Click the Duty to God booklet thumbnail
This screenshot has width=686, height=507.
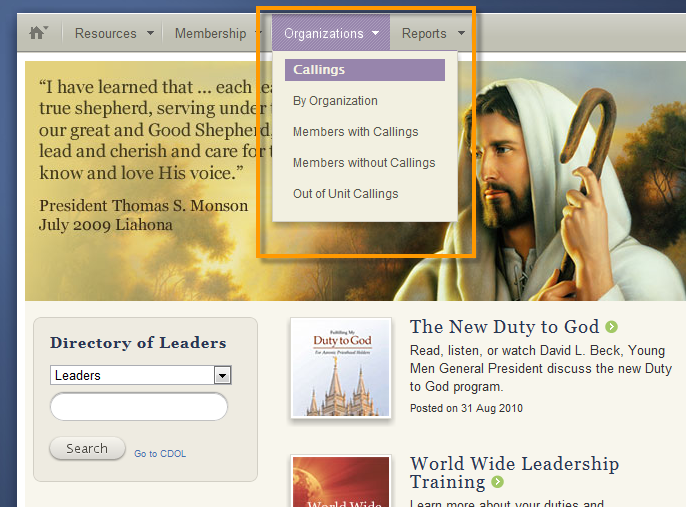(341, 368)
